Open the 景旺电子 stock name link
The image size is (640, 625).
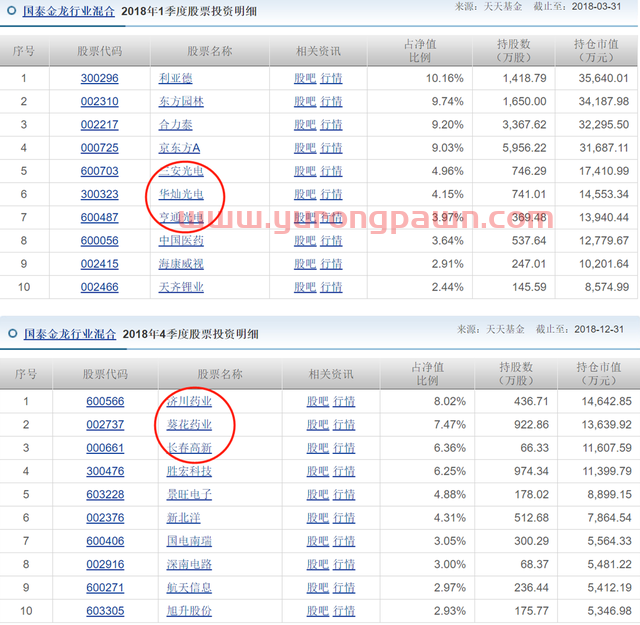[189, 494]
